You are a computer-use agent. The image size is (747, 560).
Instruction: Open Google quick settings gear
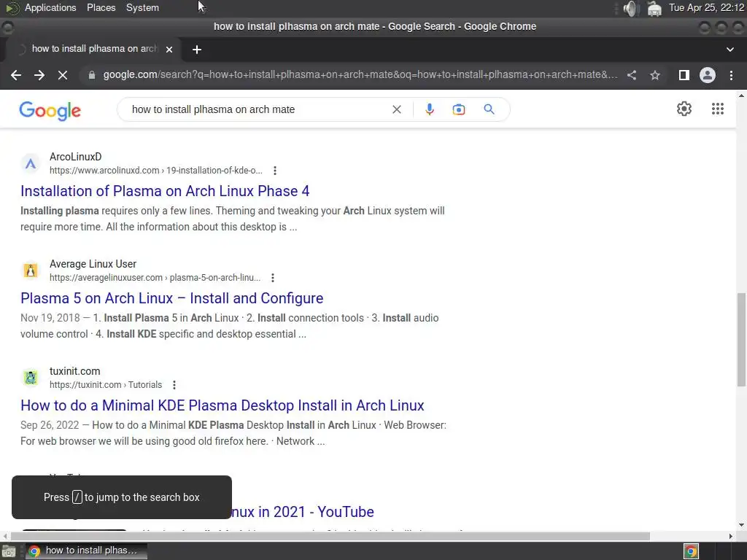coord(684,109)
